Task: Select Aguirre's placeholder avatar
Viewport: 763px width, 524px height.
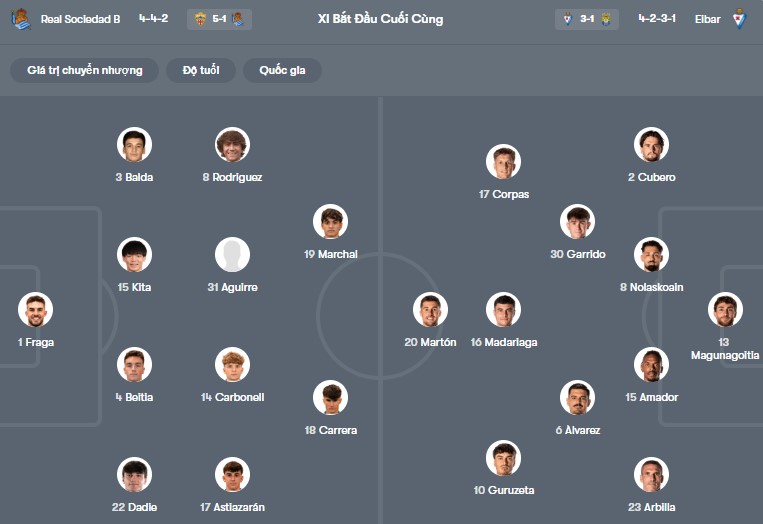Action: coord(232,255)
